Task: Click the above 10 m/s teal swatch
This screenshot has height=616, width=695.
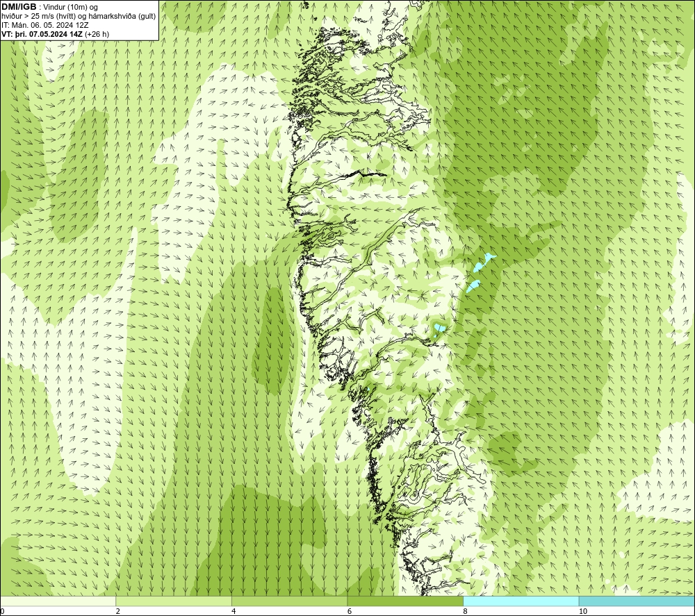Action: pos(637,601)
